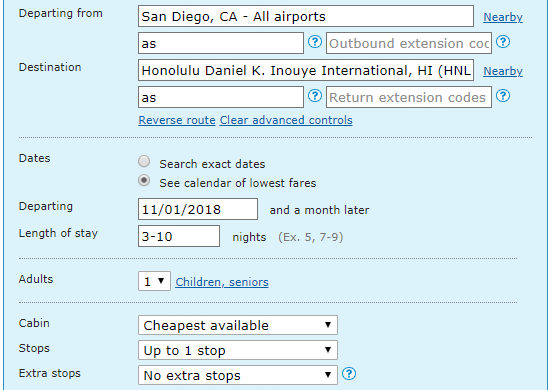This screenshot has height=390, width=550.
Task: Open the Stops dropdown
Action: click(238, 350)
